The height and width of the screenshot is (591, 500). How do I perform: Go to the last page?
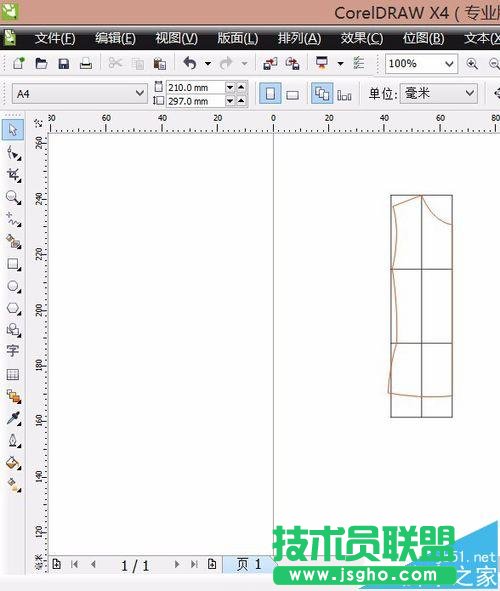click(194, 564)
